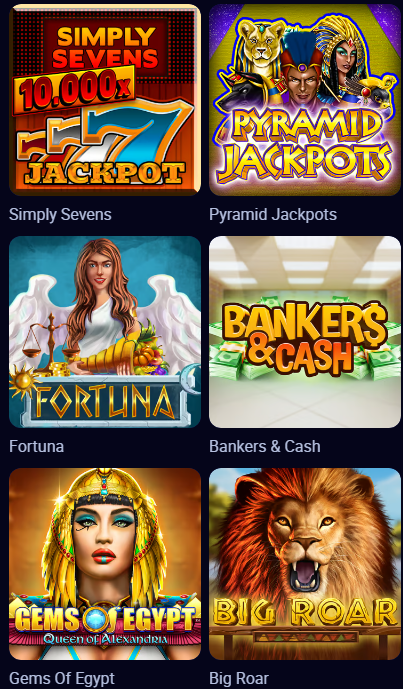This screenshot has height=689, width=403.
Task: Click the Pyramid Jackpots title text
Action: (x=273, y=214)
